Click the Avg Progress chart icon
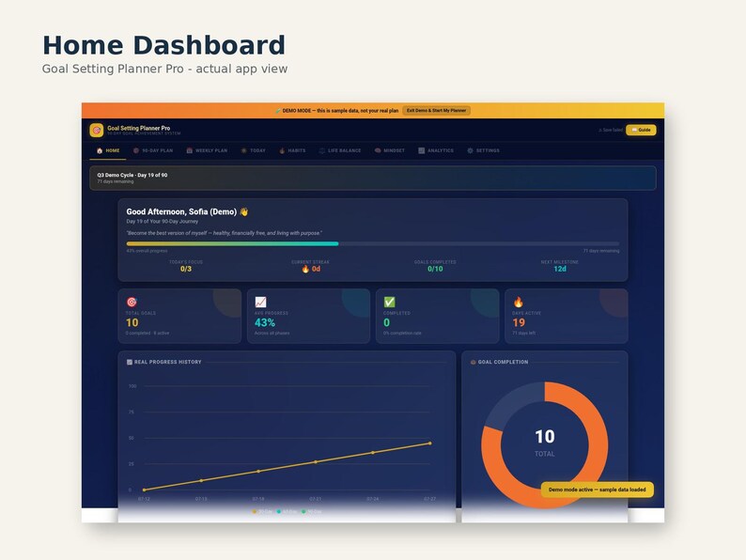The image size is (746, 560). coord(260,302)
